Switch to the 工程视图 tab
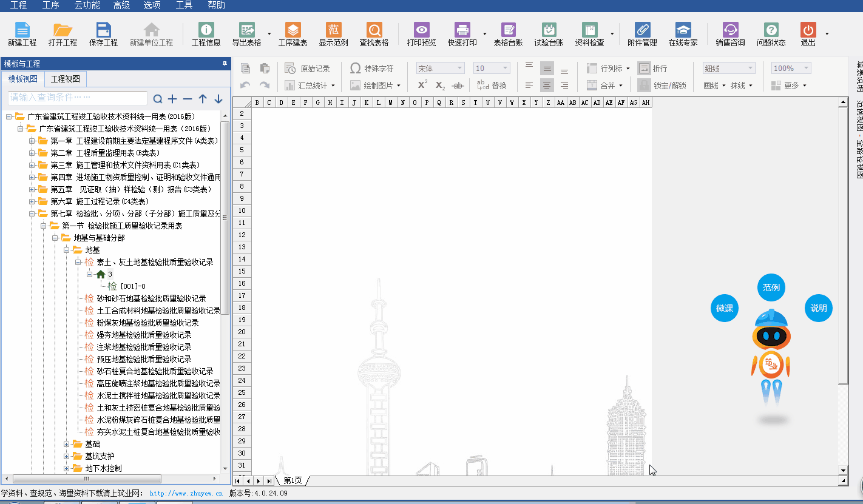 coord(65,79)
